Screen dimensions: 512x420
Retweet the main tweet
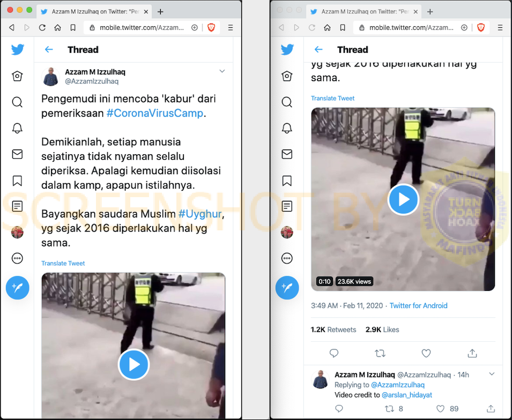click(x=380, y=353)
